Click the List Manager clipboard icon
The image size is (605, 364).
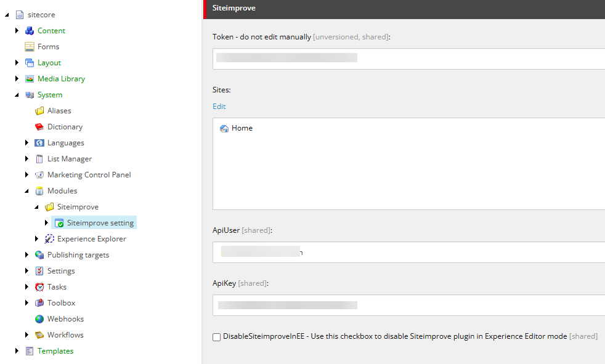39,159
